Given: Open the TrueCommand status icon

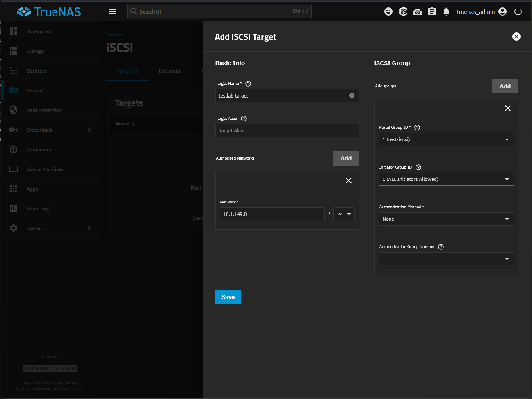Looking at the screenshot, I should click(x=403, y=11).
